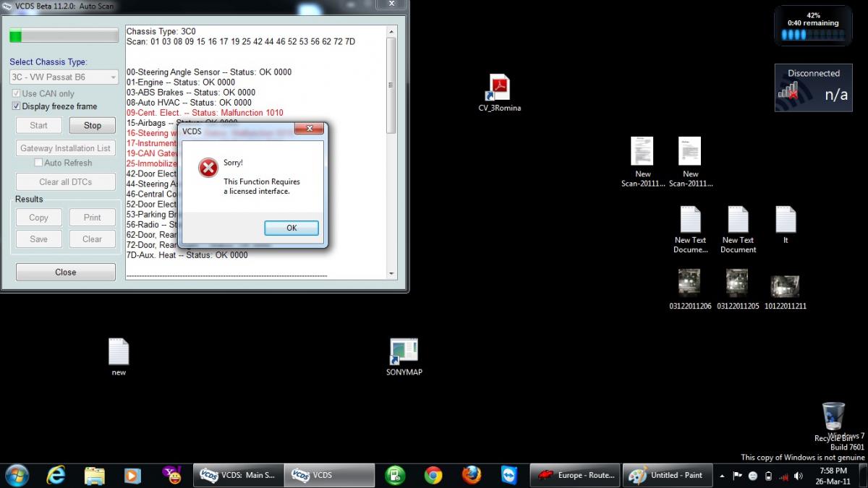This screenshot has height=488, width=868.
Task: Click the greyed-out Start button
Action: pos(39,125)
